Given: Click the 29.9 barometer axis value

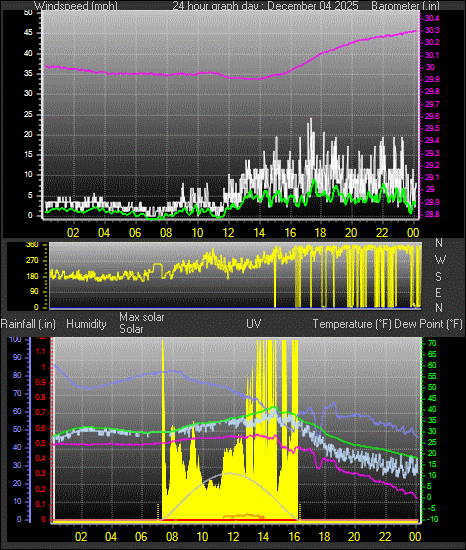Looking at the screenshot, I should 432,80.
